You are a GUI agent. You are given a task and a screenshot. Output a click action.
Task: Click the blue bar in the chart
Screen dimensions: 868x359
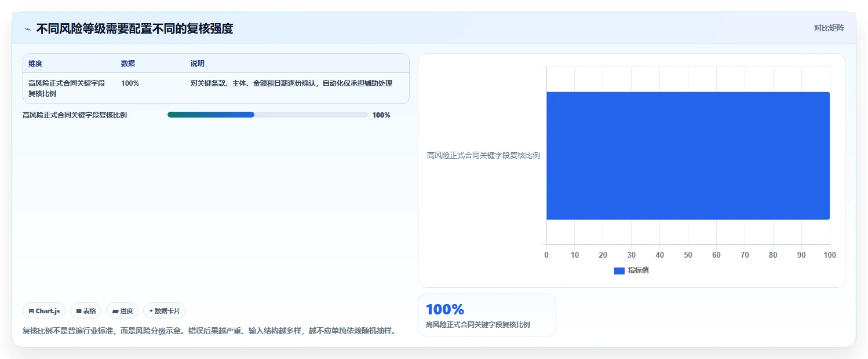[x=688, y=156]
